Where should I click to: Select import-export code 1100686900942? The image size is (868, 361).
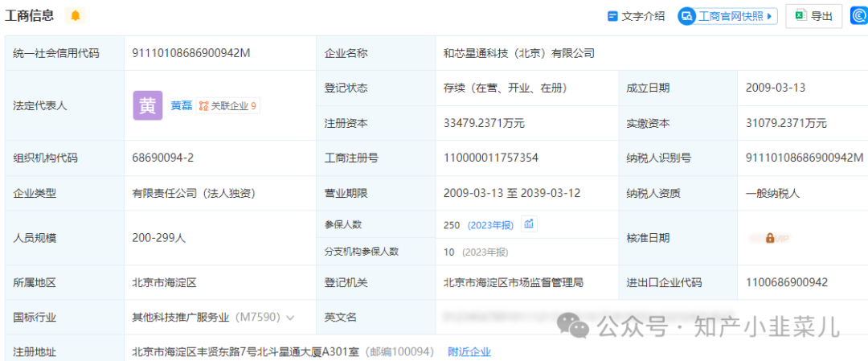tap(787, 282)
